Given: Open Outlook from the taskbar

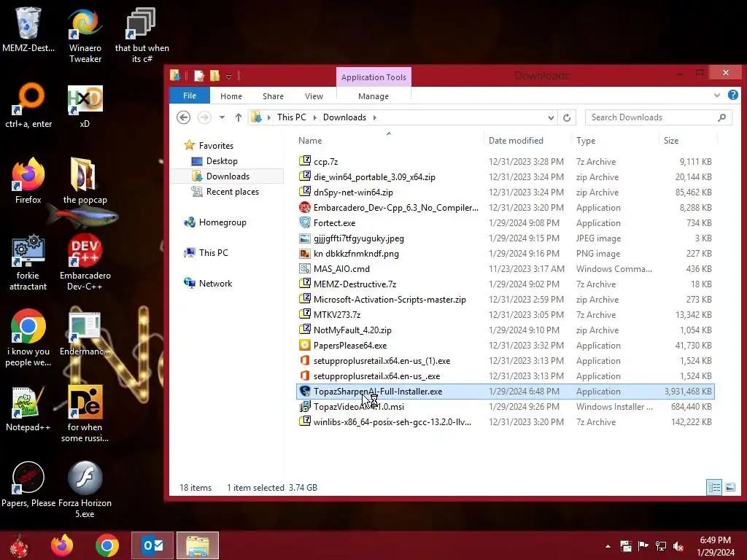Looking at the screenshot, I should [x=152, y=545].
